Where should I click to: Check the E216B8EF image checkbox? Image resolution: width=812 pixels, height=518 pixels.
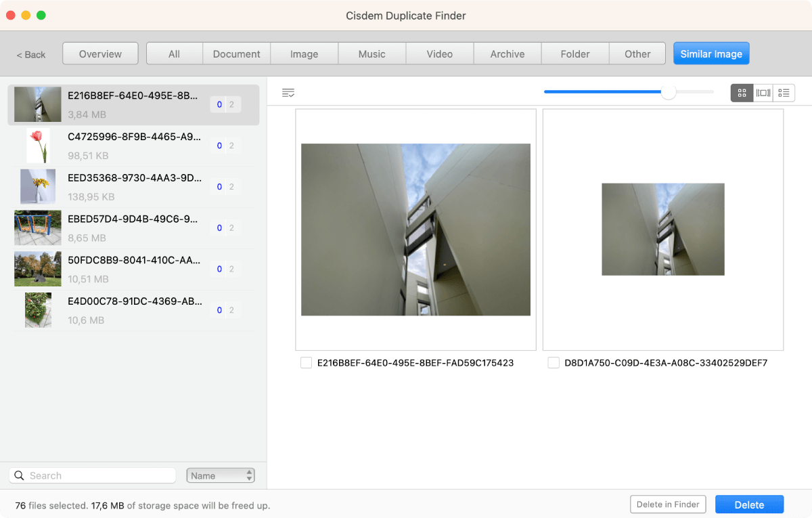pos(305,363)
